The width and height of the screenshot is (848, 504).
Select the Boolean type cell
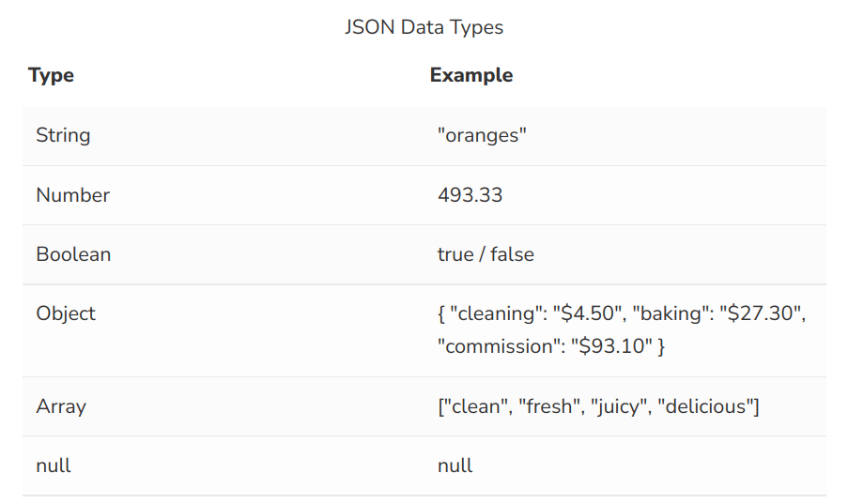pos(73,254)
